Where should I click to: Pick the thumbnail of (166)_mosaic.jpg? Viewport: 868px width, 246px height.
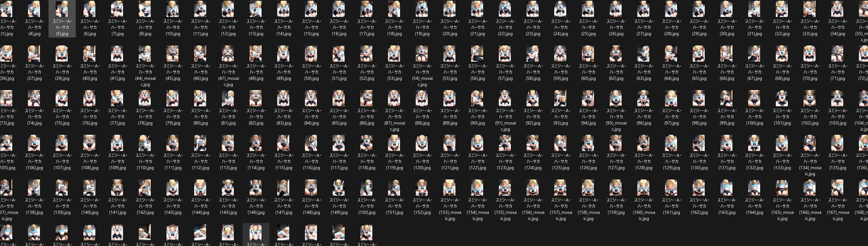point(809,188)
